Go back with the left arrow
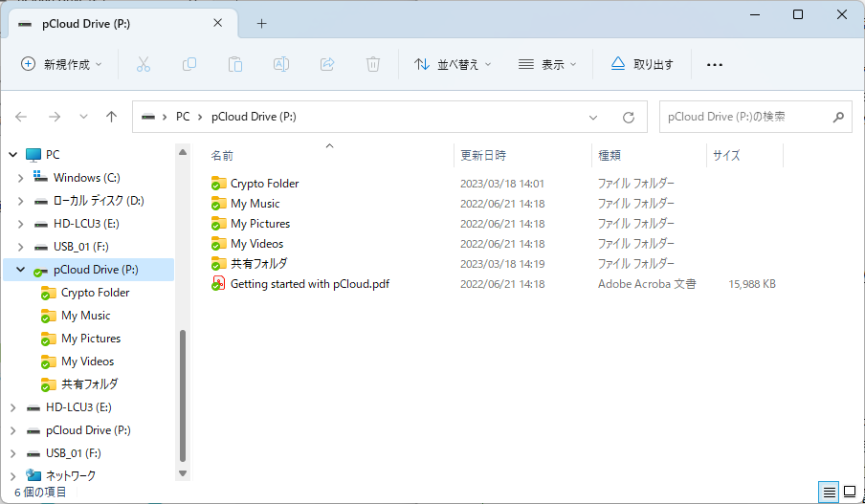The width and height of the screenshot is (865, 504). [21, 117]
